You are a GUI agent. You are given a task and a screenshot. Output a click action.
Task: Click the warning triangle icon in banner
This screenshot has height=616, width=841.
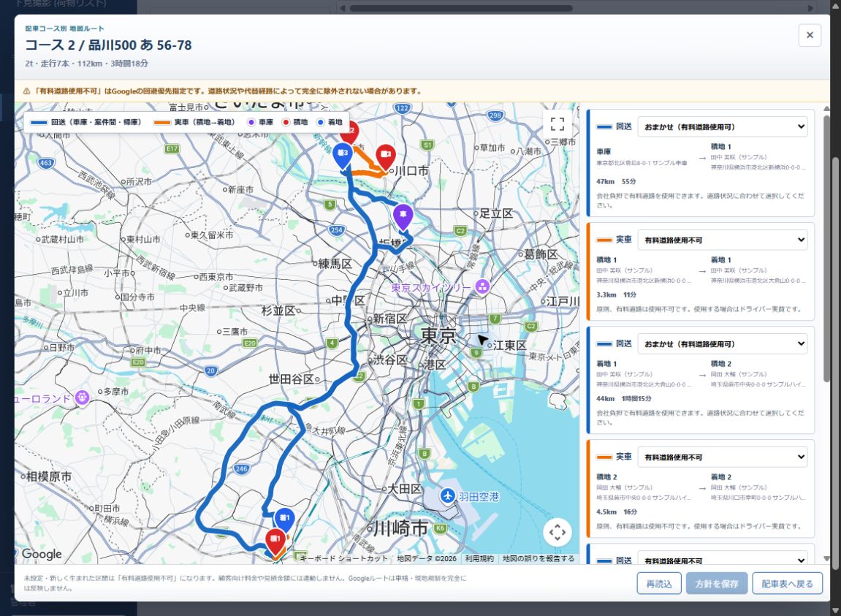[x=26, y=91]
